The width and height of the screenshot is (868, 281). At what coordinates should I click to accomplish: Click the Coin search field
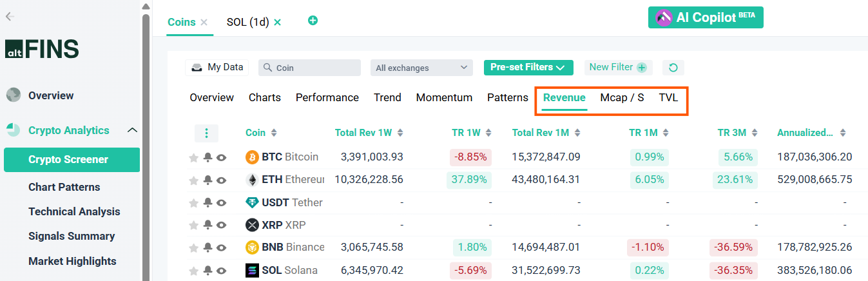[310, 68]
